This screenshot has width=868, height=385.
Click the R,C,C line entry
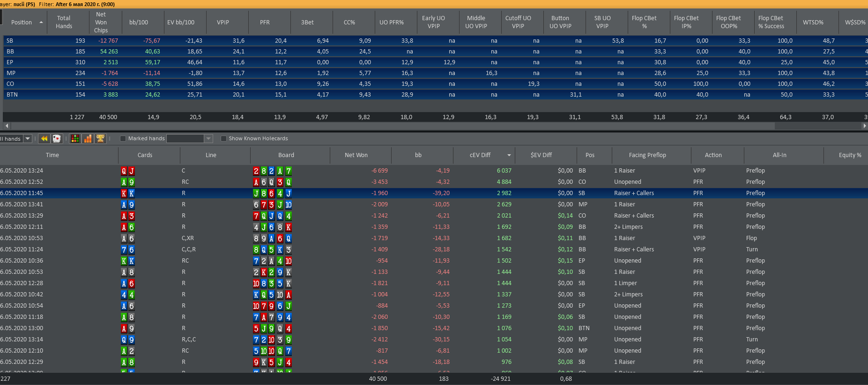click(189, 340)
